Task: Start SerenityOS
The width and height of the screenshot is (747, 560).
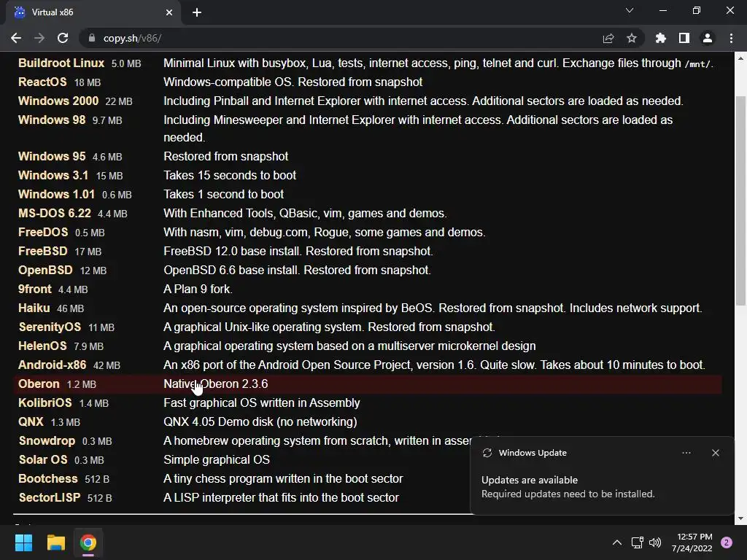Action: [50, 327]
